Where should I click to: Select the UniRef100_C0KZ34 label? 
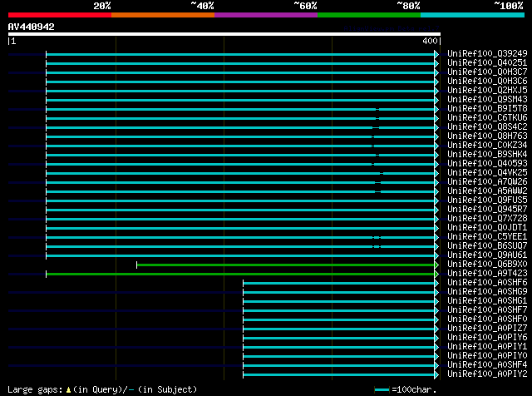(487, 145)
